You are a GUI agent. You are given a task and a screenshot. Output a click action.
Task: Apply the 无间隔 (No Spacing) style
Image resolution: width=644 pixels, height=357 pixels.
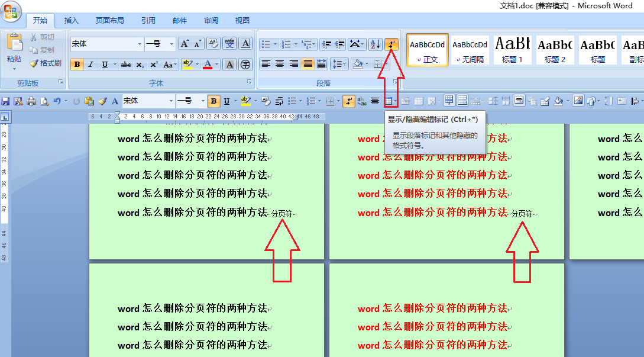[x=470, y=50]
